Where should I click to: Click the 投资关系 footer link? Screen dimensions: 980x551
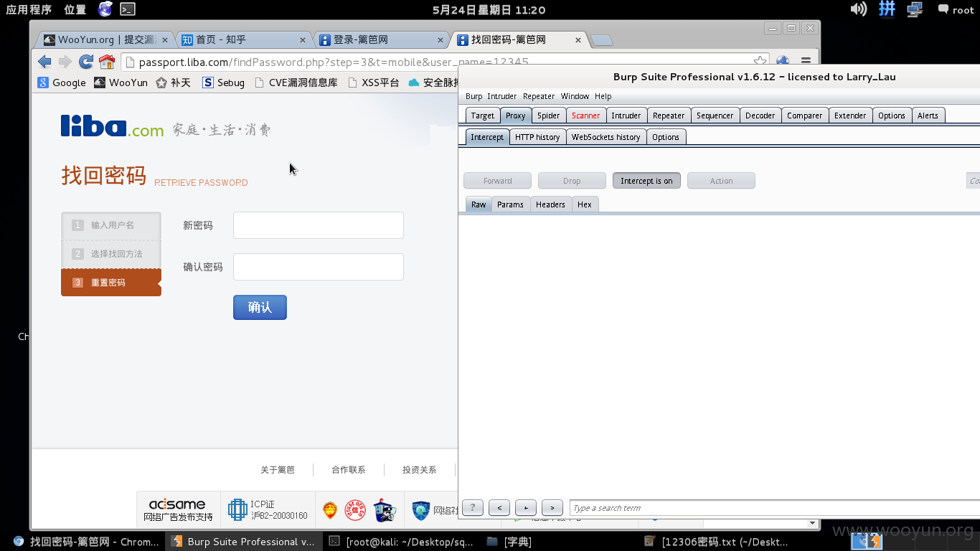pos(420,470)
